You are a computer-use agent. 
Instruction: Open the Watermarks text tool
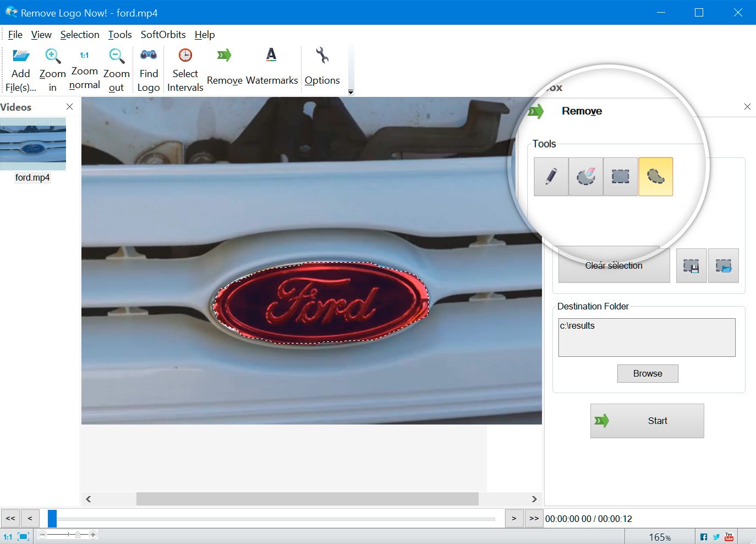(x=271, y=55)
